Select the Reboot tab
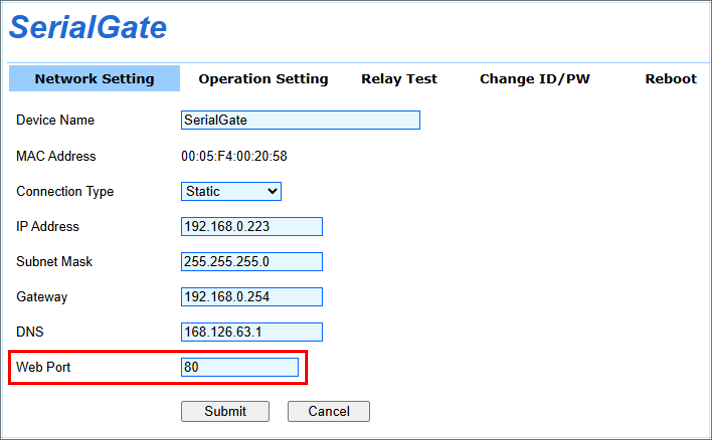Screen dimensions: 712x440 pos(671,79)
